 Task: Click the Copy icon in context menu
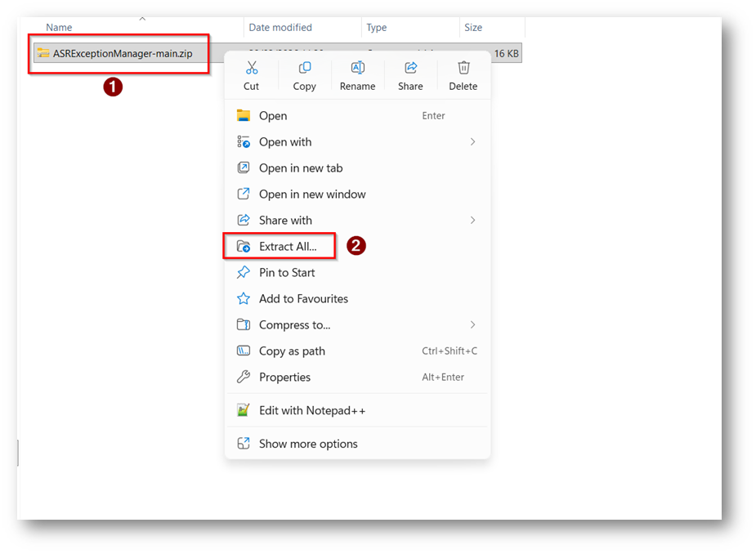(304, 68)
